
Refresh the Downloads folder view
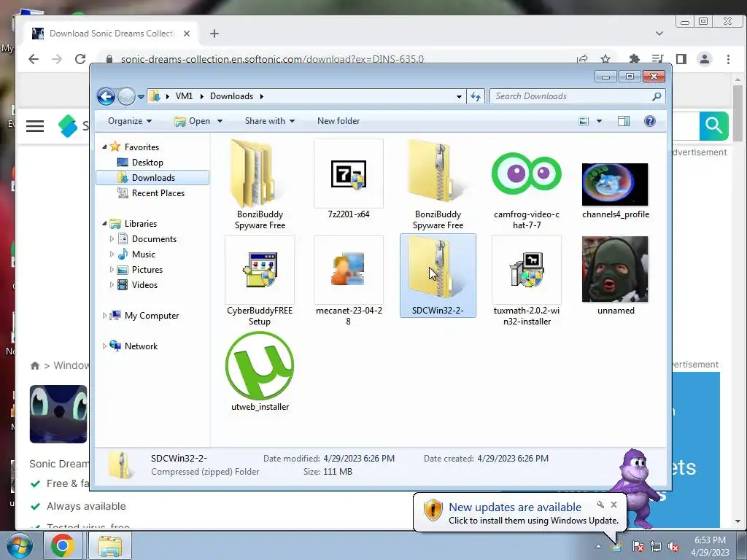click(476, 97)
